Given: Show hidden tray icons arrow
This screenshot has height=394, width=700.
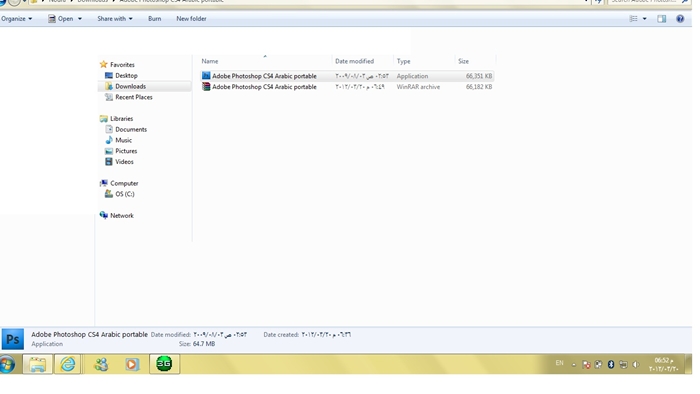Looking at the screenshot, I should tap(574, 365).
